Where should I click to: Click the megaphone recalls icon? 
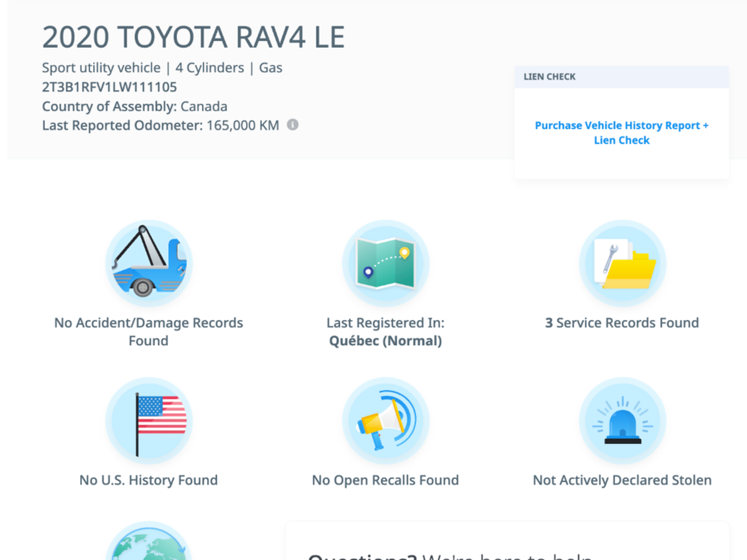click(385, 421)
